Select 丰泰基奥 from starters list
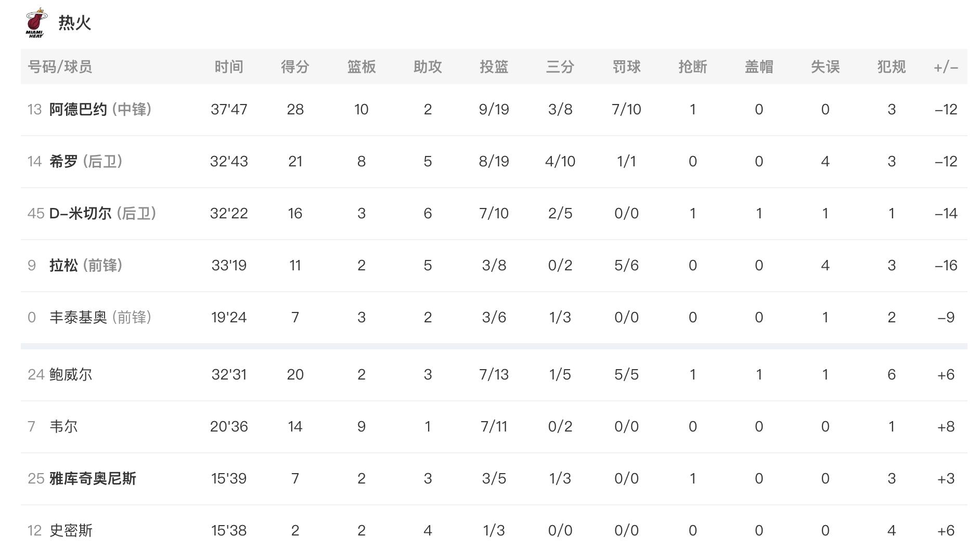The image size is (980, 549). [x=78, y=318]
